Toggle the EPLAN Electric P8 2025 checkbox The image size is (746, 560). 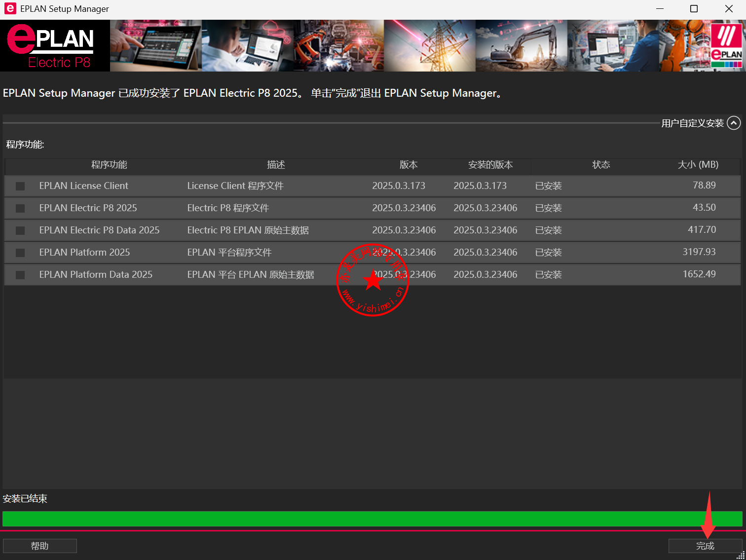(x=20, y=208)
